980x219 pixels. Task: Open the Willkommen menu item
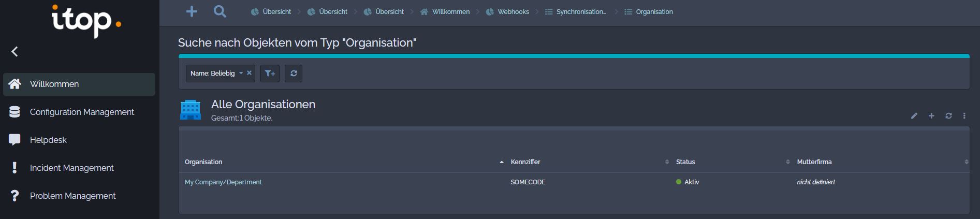79,84
